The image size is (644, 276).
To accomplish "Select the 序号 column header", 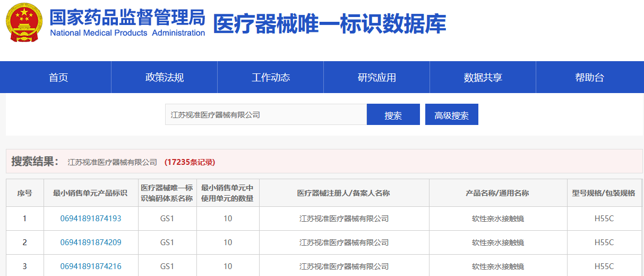I will 25,193.
